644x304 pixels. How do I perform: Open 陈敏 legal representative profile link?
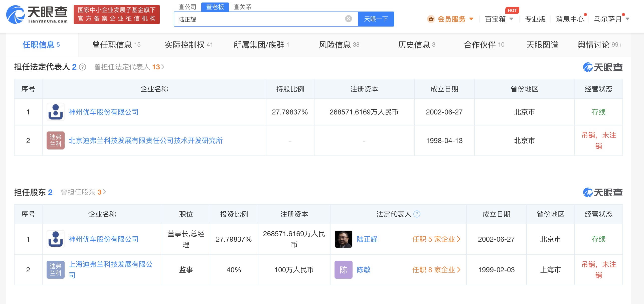coord(364,270)
